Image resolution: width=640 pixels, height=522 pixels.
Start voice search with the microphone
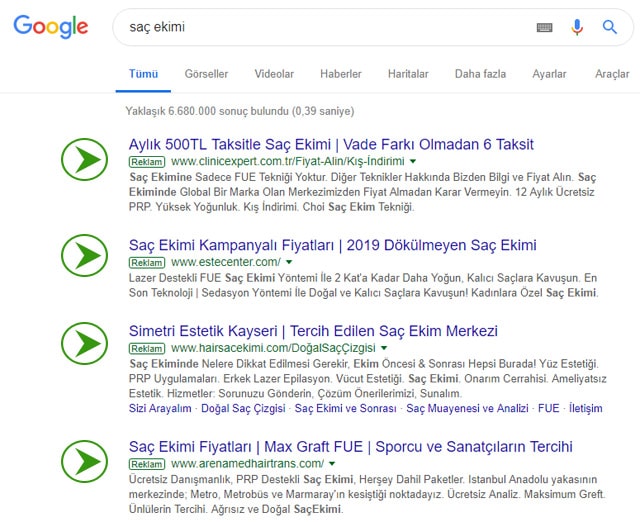[x=577, y=27]
